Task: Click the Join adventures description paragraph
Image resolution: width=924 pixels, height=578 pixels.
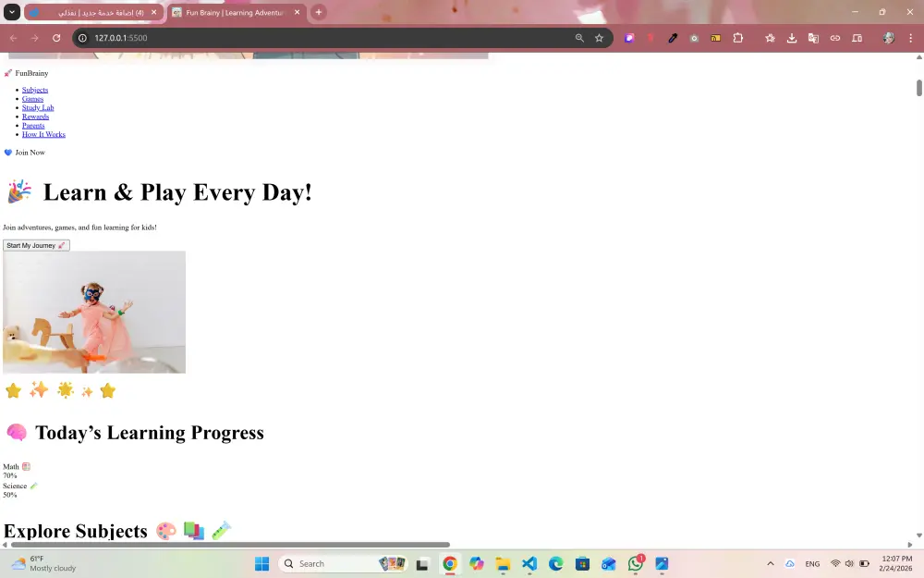Action: point(79,228)
